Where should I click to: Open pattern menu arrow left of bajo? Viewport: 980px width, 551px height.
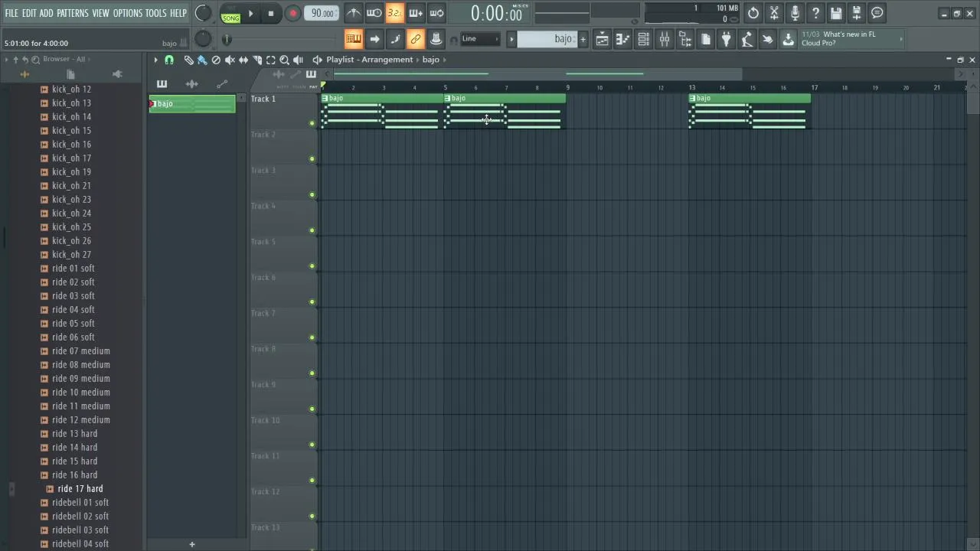tap(511, 39)
